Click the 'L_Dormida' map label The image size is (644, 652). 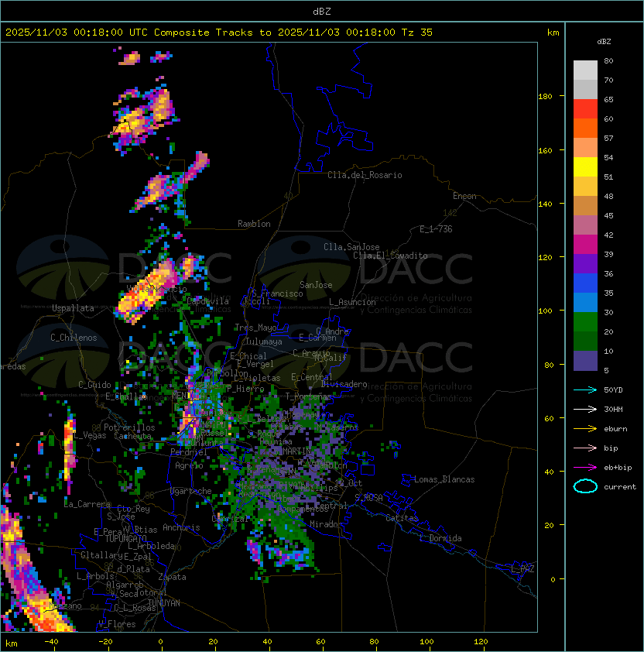click(x=440, y=538)
